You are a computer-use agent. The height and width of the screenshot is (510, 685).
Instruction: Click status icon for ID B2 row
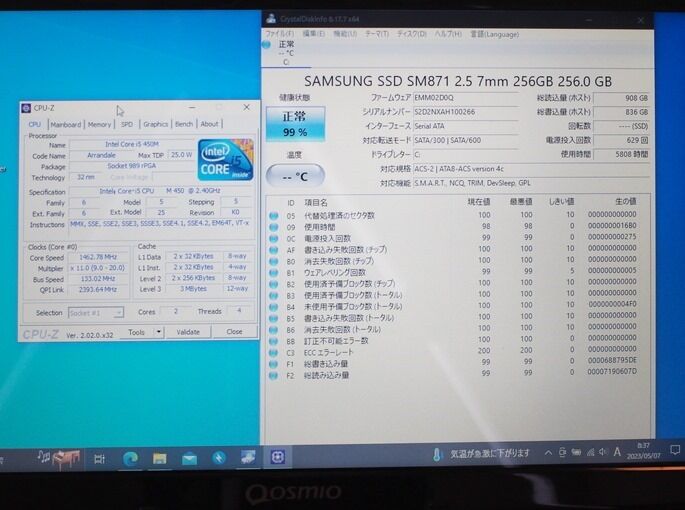(273, 284)
